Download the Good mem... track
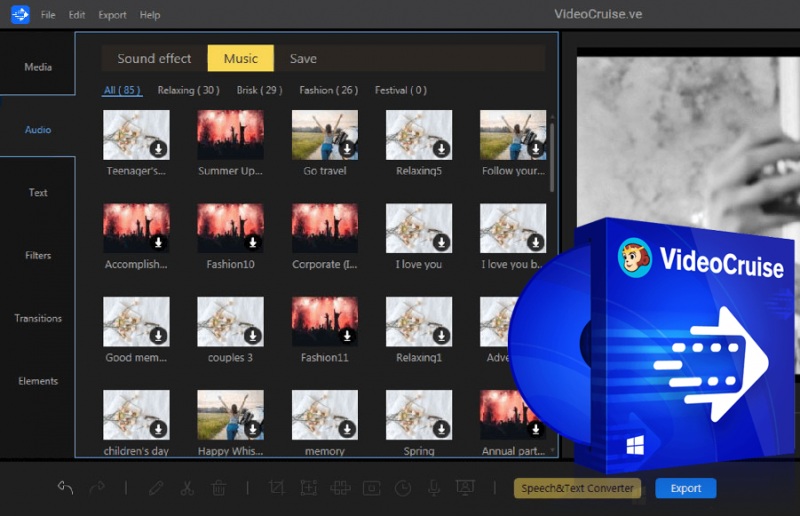800x516 pixels. [158, 336]
